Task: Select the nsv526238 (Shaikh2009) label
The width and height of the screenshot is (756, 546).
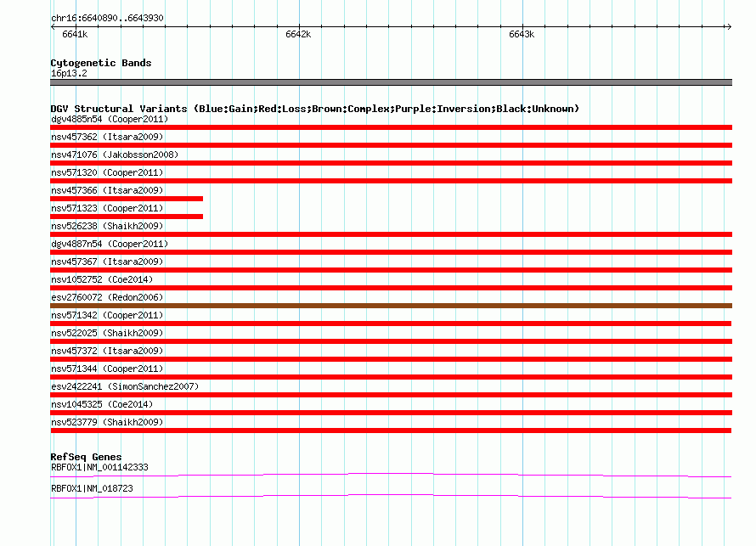Action: click(x=107, y=226)
